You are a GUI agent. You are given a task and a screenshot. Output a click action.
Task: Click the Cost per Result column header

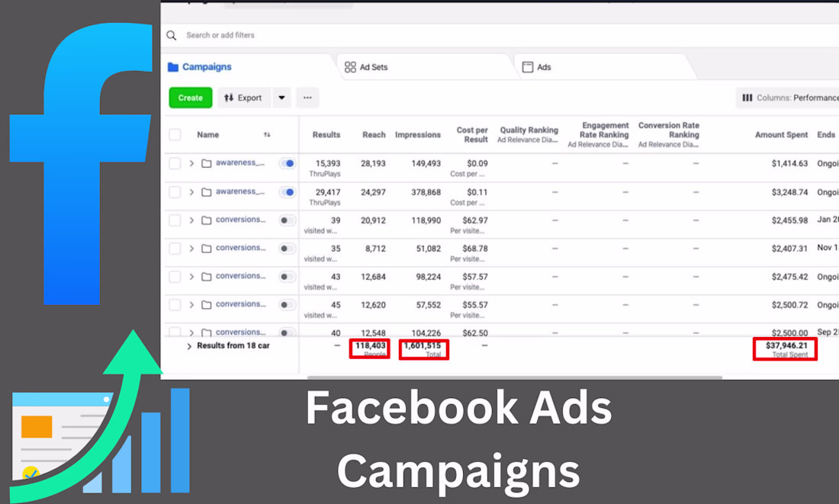click(472, 135)
